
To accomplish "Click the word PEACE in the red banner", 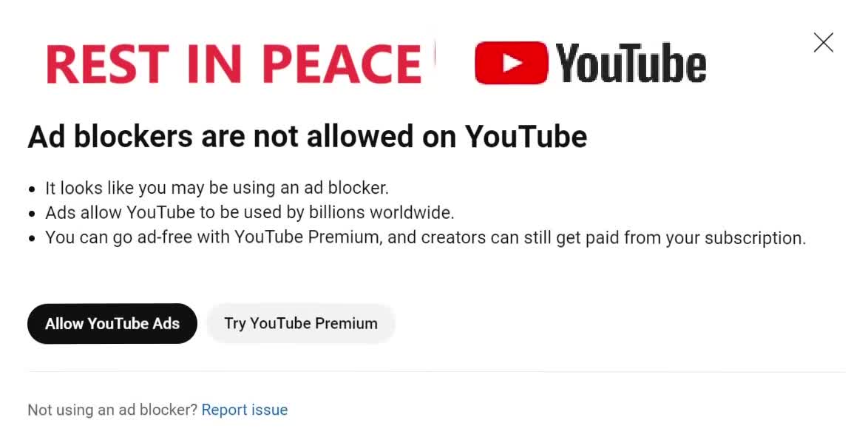I will [342, 64].
